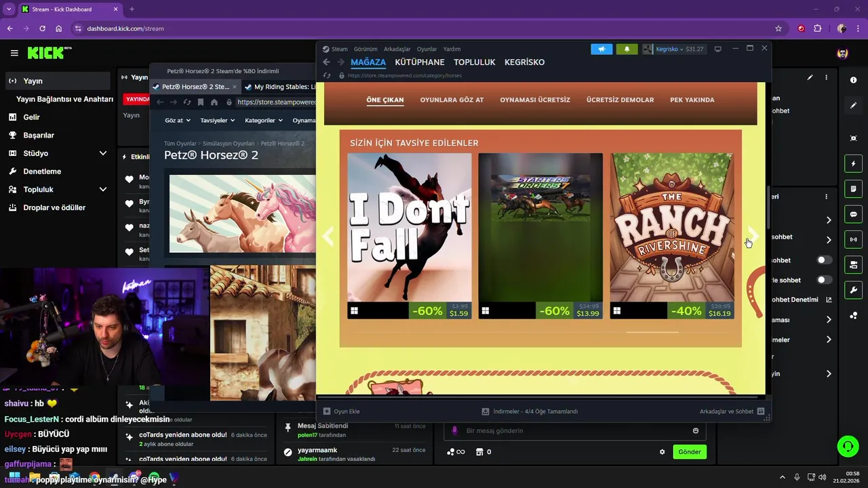Click the Bir mesaj gönderin input field
This screenshot has width=868, height=488.
coord(575,430)
